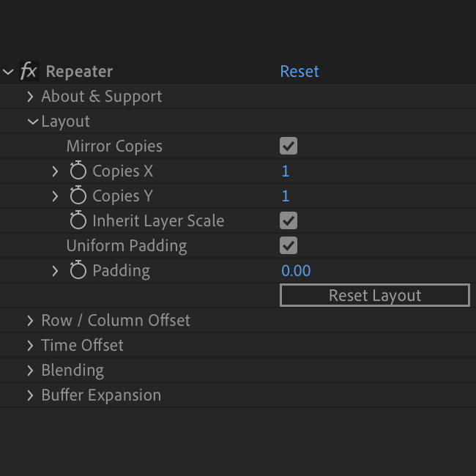The image size is (476, 476).
Task: Expand the About & Support section
Action: [31, 97]
